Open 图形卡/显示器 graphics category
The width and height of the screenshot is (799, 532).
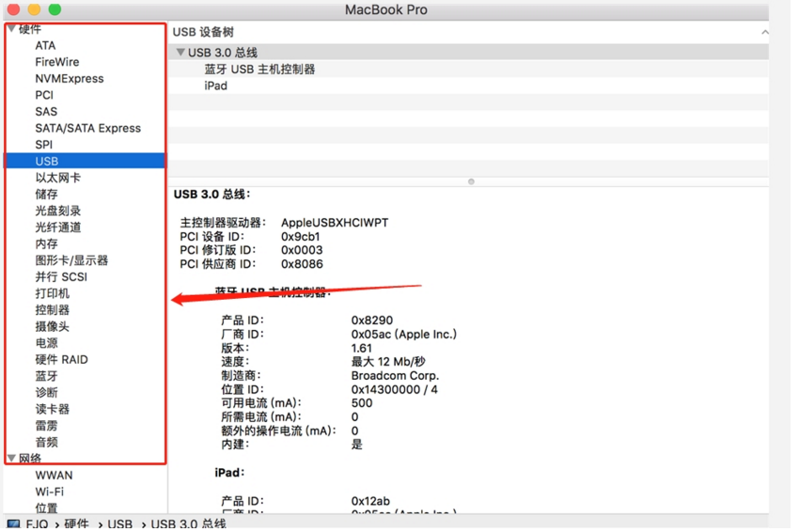point(71,260)
